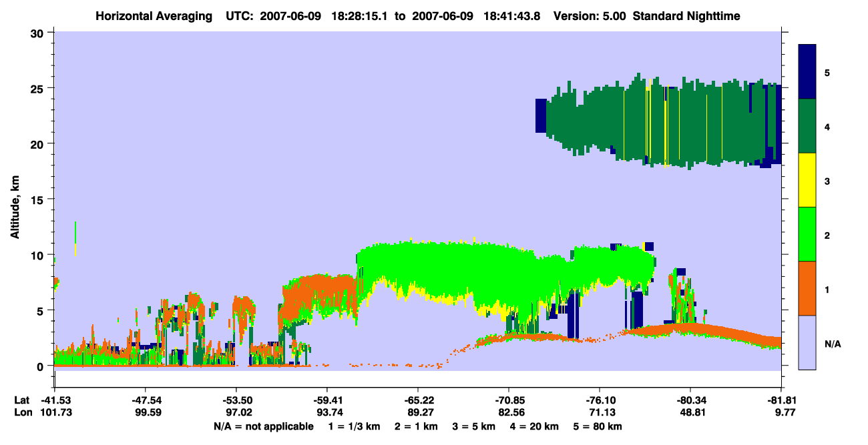This screenshot has width=868, height=445.
Task: Click latitude value -81.81
Action: pyautogui.click(x=781, y=400)
